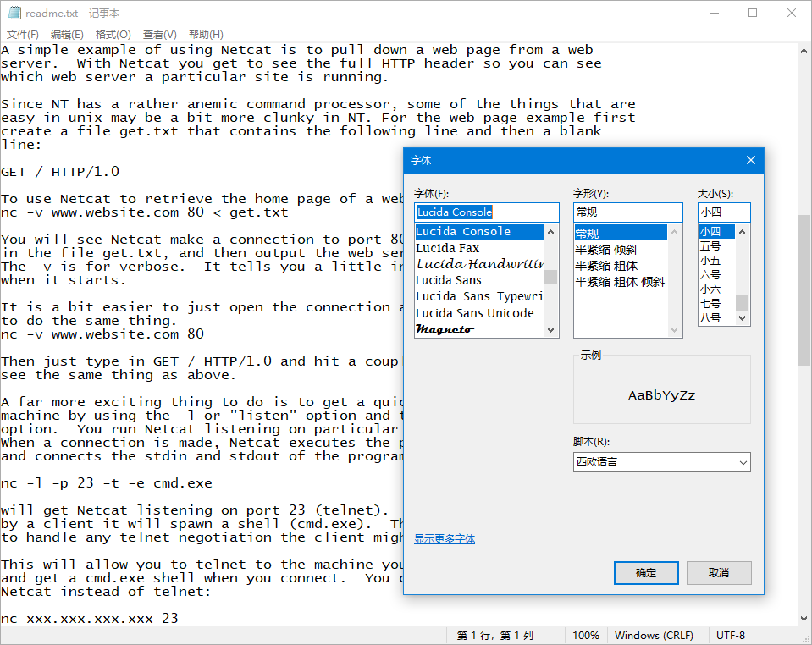Open the 编辑(E) menu

pos(67,35)
